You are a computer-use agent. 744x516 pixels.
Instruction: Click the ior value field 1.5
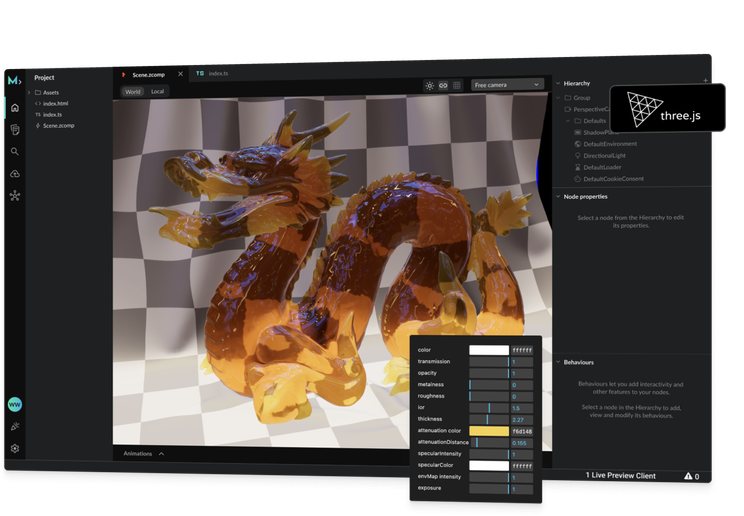point(522,408)
